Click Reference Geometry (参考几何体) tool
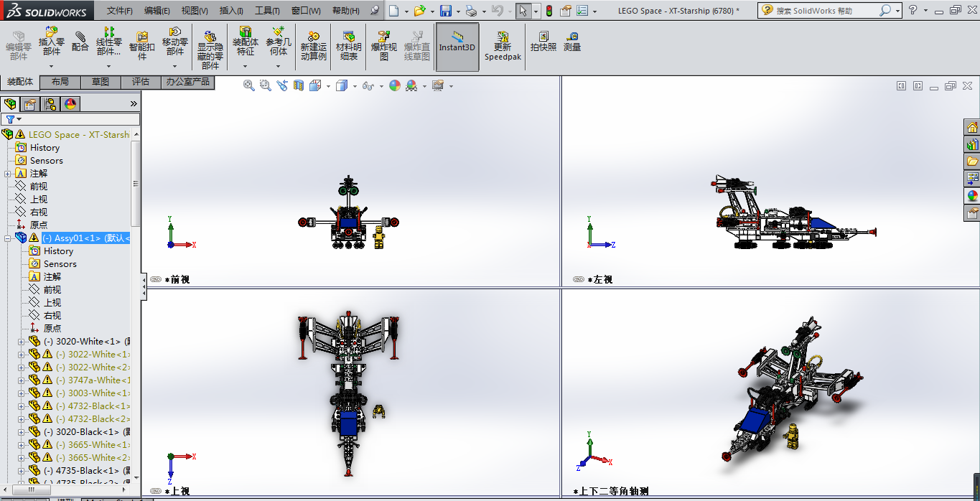This screenshot has width=980, height=501. coord(279,42)
